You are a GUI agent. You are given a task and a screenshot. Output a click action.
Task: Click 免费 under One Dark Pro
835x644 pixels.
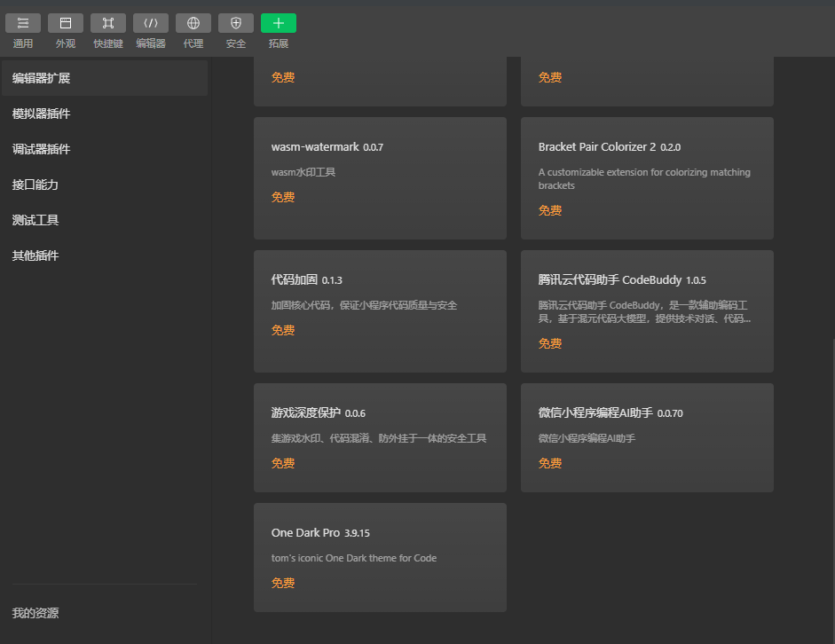pos(283,584)
